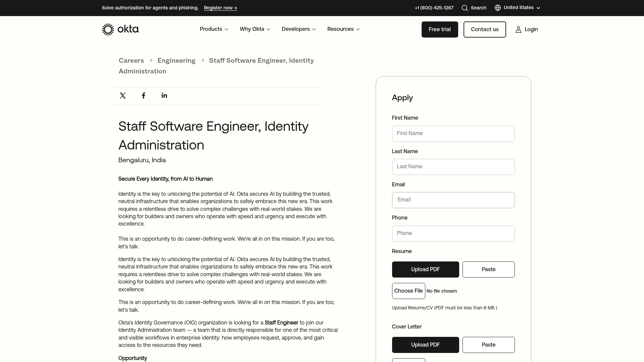The width and height of the screenshot is (644, 362).
Task: Go to the Engineering breadcrumb
Action: coord(176,61)
